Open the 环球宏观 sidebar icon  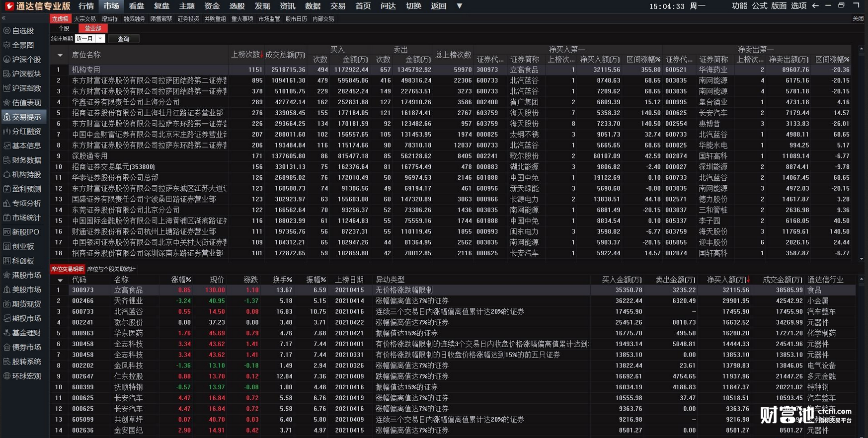click(7, 376)
